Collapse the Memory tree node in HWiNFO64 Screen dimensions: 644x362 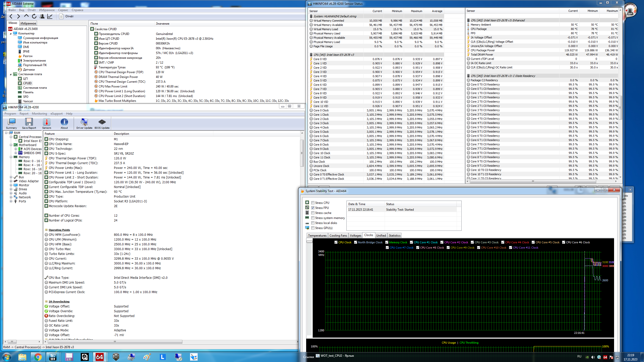pos(11,157)
